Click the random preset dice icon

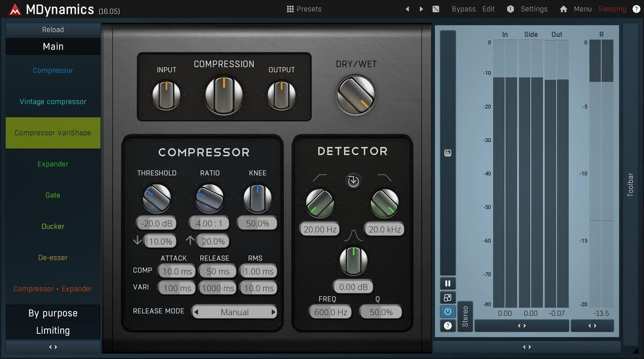coord(436,9)
